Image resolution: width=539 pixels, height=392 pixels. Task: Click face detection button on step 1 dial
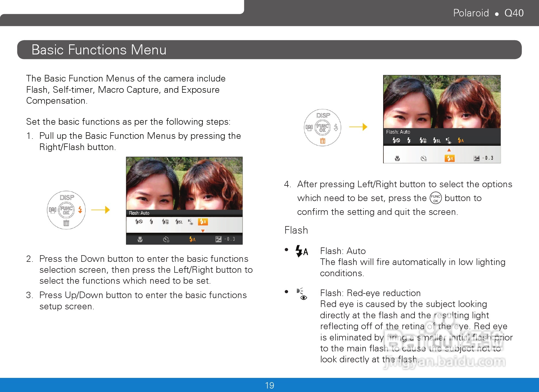pos(52,210)
